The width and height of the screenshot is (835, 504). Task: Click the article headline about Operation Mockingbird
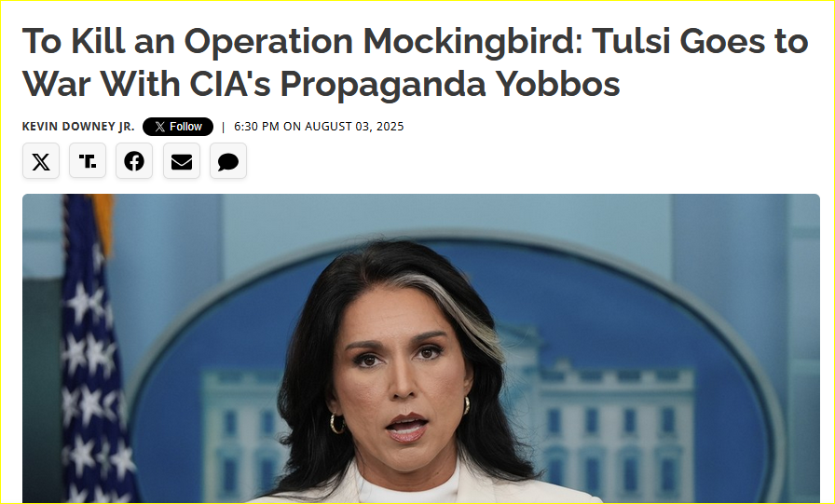click(x=416, y=61)
